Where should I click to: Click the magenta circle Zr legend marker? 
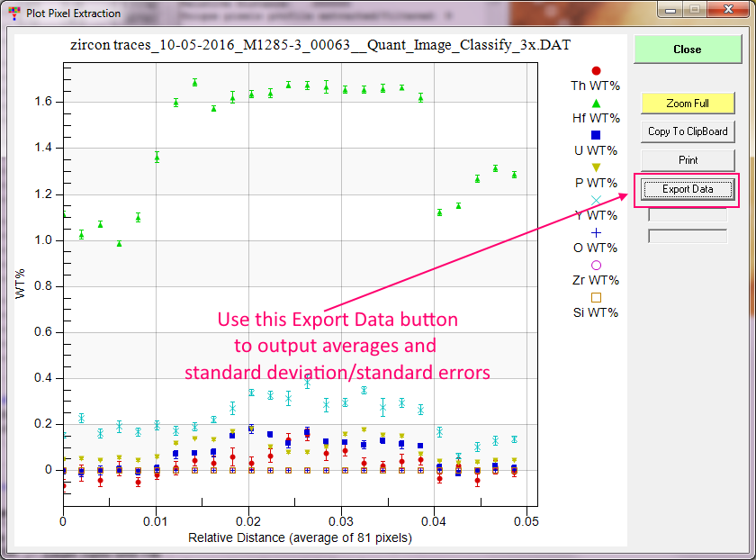[x=596, y=265]
